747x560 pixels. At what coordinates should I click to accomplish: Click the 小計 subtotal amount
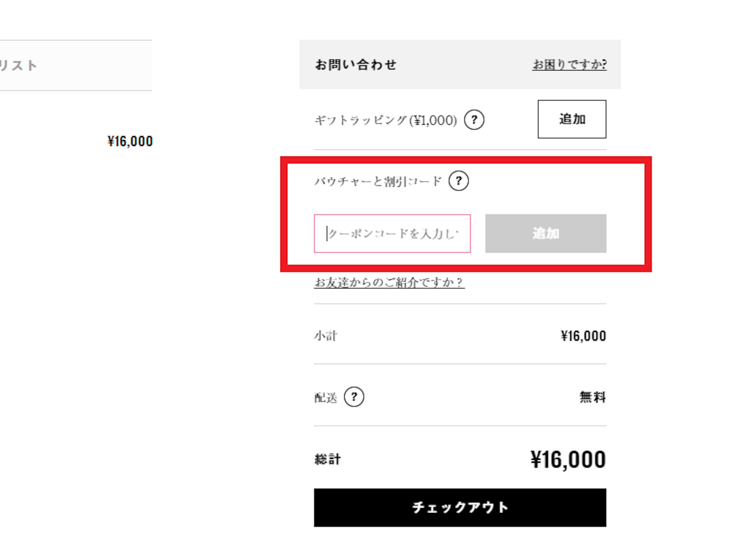(583, 336)
